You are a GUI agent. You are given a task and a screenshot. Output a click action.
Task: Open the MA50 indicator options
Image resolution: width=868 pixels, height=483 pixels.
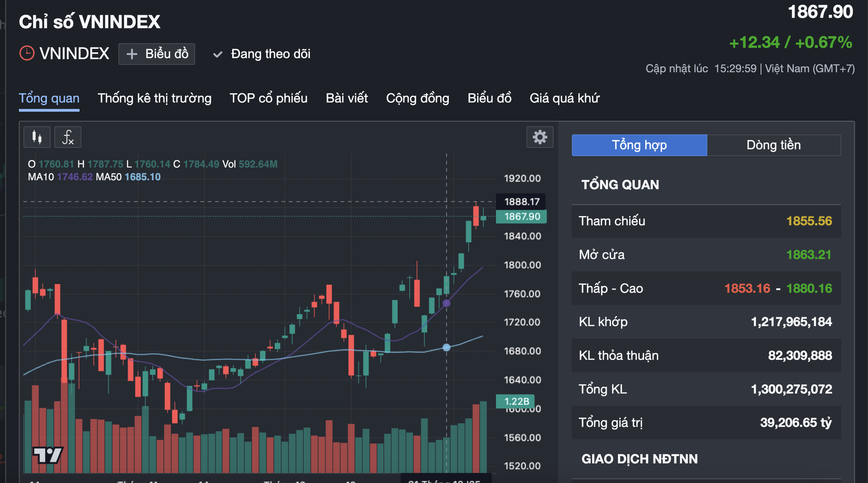[108, 176]
